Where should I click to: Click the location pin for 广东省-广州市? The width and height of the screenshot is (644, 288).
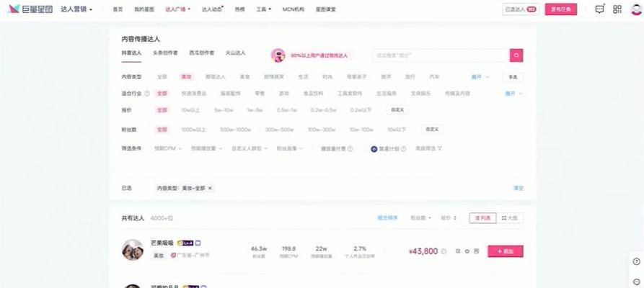point(173,255)
